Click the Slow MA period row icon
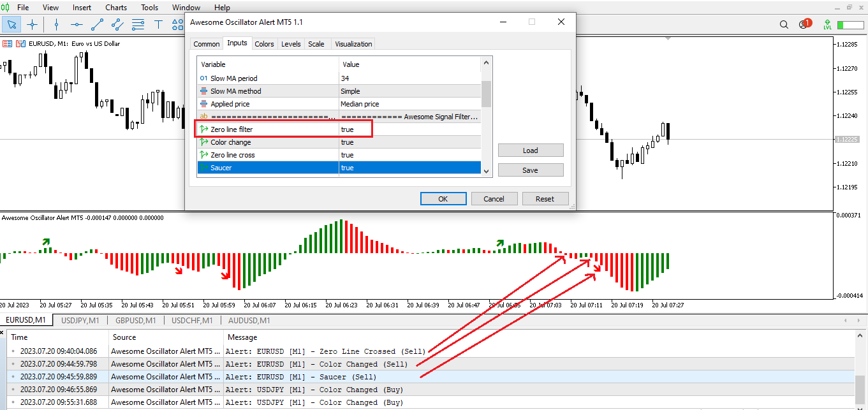The height and width of the screenshot is (410, 868). tap(204, 78)
